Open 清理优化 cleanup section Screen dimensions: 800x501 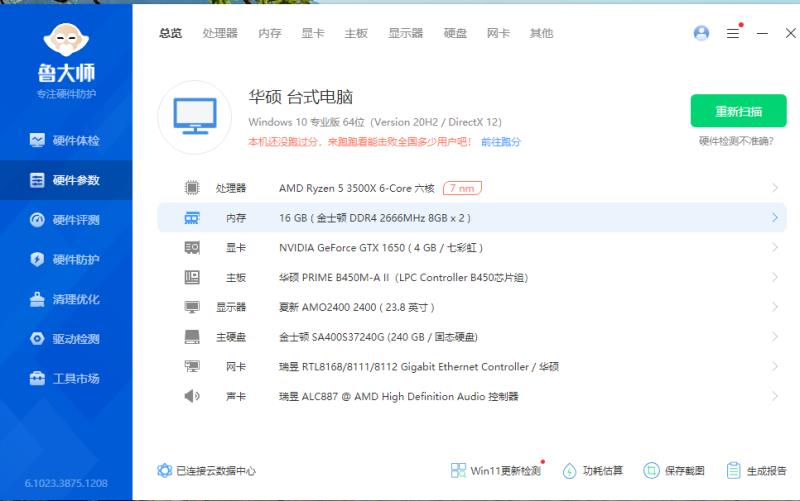click(65, 299)
